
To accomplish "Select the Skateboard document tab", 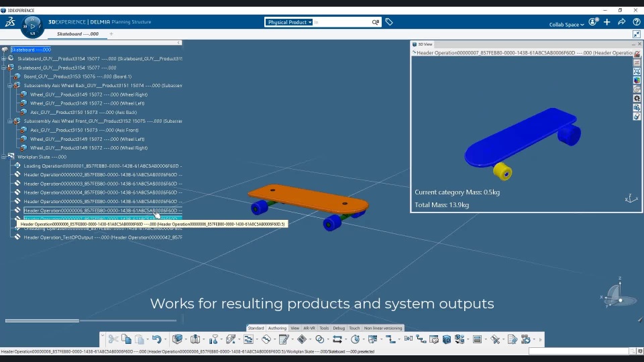I will (78, 34).
